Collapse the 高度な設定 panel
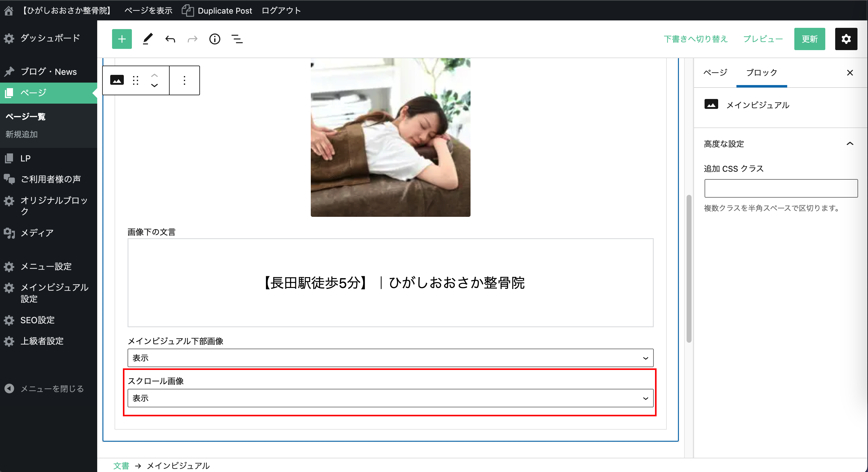The width and height of the screenshot is (868, 472). point(850,144)
